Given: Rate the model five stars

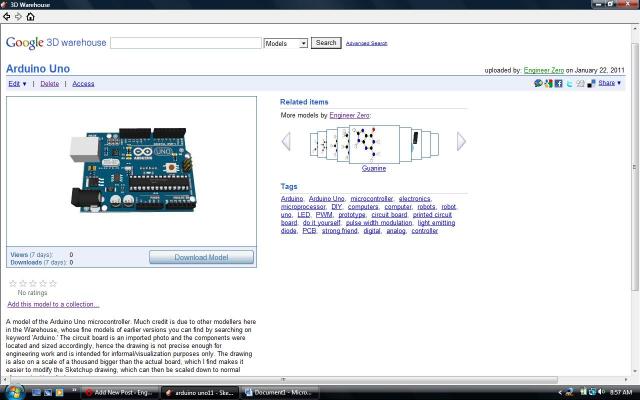Looking at the screenshot, I should [53, 283].
